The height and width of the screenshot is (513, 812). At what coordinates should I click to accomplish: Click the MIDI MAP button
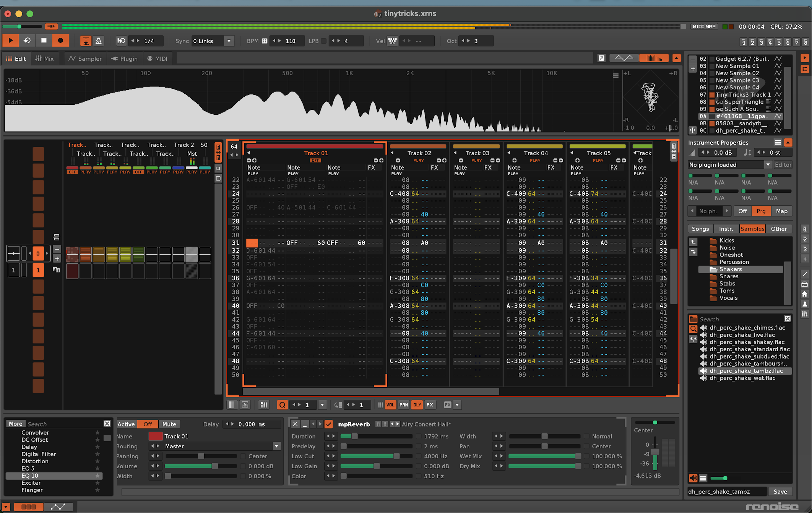coord(704,27)
